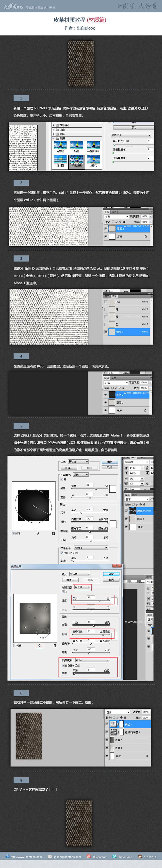The height and width of the screenshot is (868, 162).
Task: Open the http://www.iconfans.com footer link
Action: coord(26,857)
